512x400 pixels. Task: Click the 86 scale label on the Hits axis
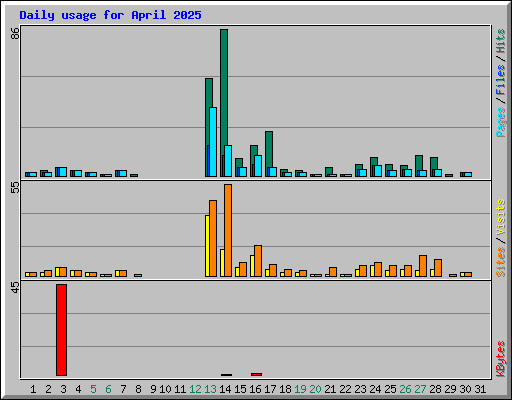coord(15,33)
